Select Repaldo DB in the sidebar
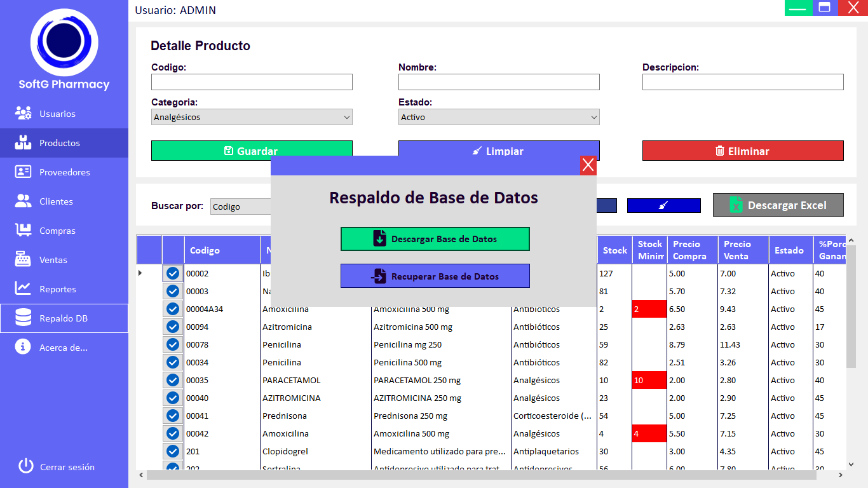Viewport: 868px width, 488px height. [x=64, y=318]
